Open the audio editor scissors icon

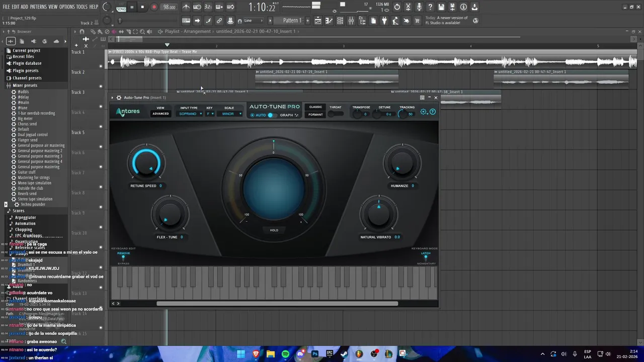pos(408,7)
